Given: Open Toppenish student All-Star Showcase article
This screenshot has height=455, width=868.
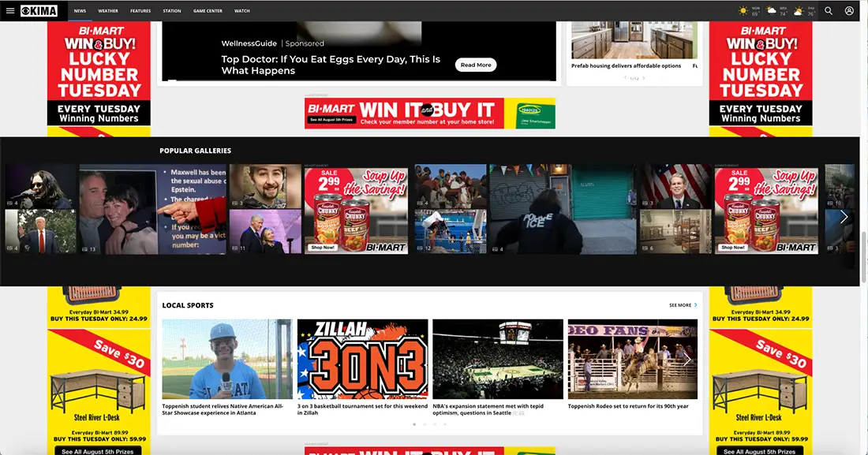Looking at the screenshot, I should [223, 409].
